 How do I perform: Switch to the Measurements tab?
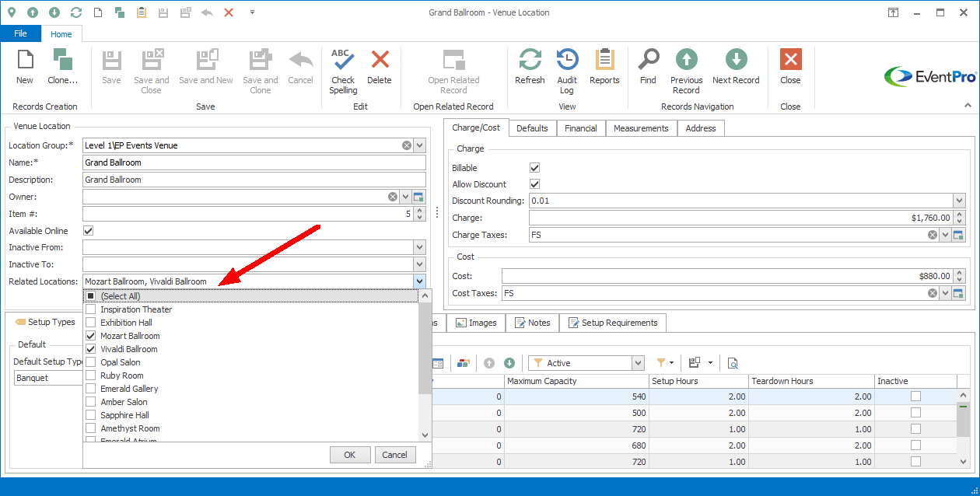641,128
